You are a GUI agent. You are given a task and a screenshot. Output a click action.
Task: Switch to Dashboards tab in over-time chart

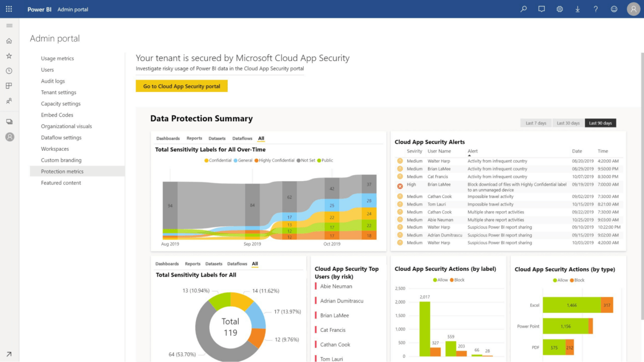[x=168, y=138]
